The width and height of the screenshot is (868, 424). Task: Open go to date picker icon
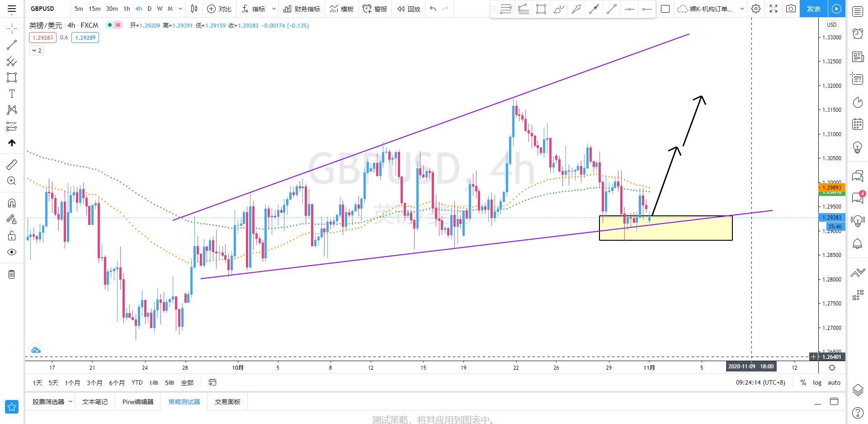pyautogui.click(x=212, y=382)
